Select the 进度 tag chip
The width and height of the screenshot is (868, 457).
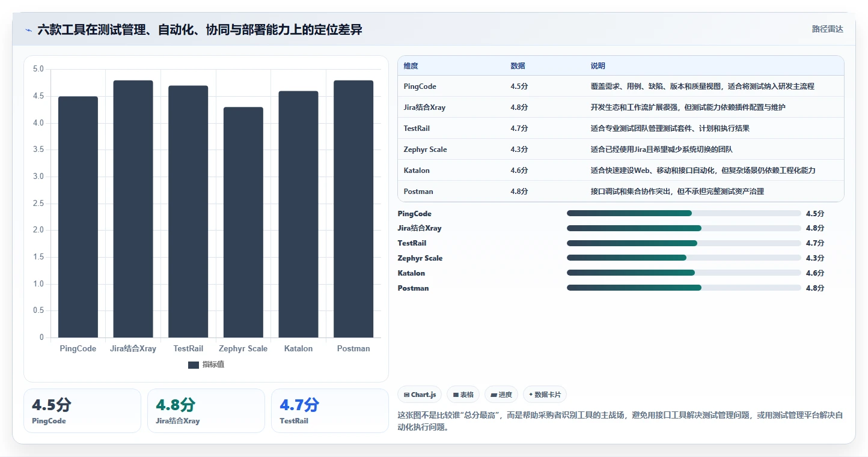pos(501,395)
